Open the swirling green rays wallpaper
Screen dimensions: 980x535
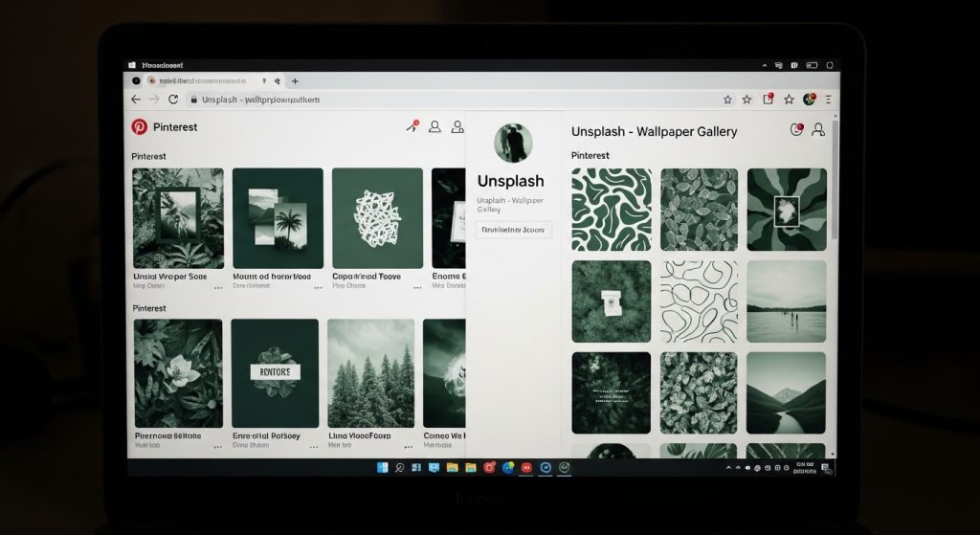coord(787,210)
